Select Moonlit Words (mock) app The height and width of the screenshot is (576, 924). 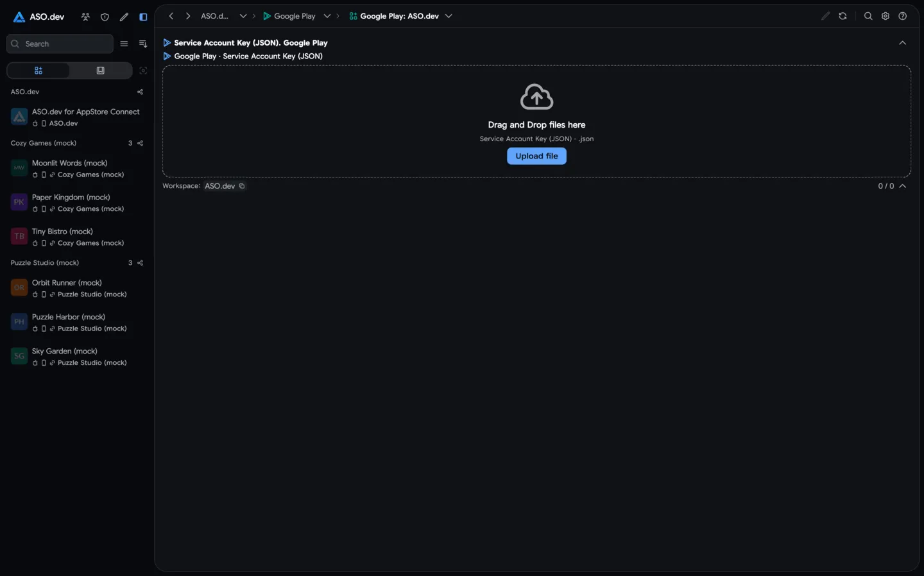point(77,168)
